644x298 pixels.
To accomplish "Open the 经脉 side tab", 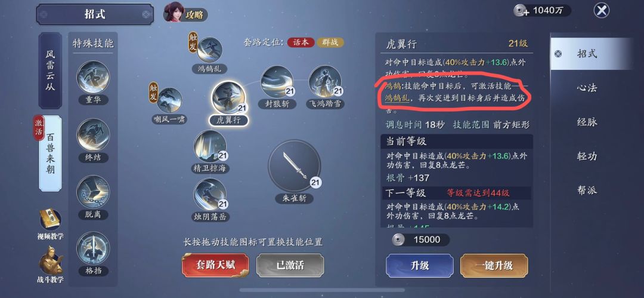I will tap(587, 122).
